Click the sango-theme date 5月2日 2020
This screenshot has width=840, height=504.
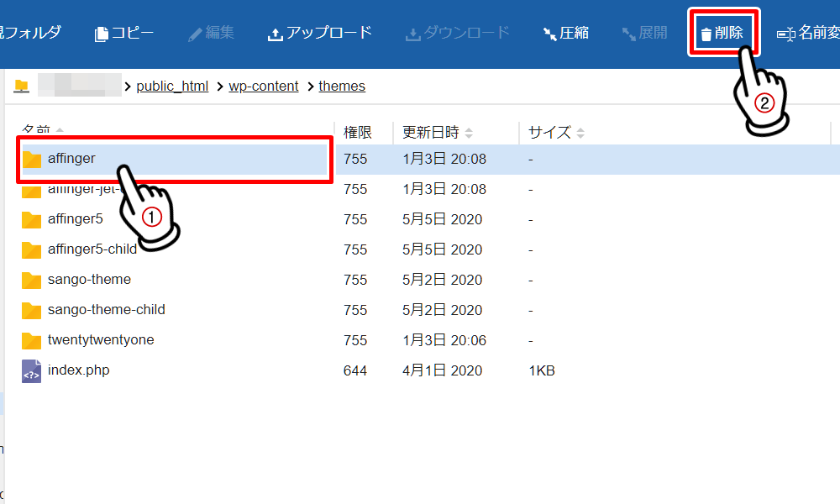442,280
